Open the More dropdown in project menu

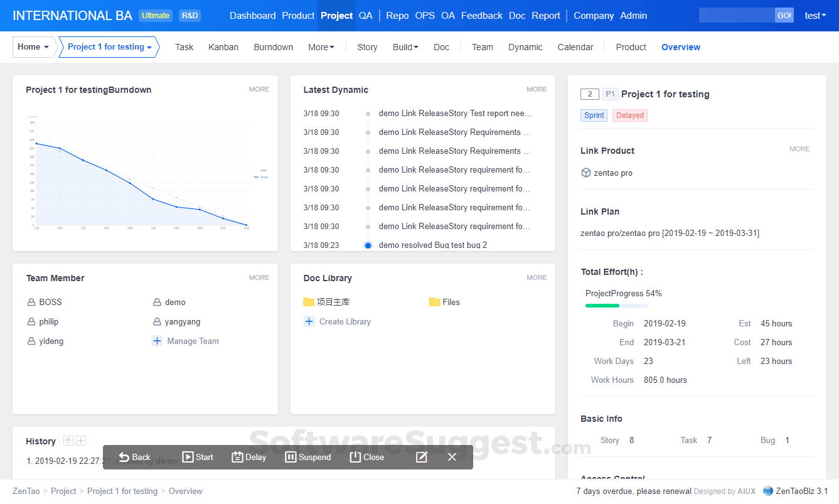[321, 47]
